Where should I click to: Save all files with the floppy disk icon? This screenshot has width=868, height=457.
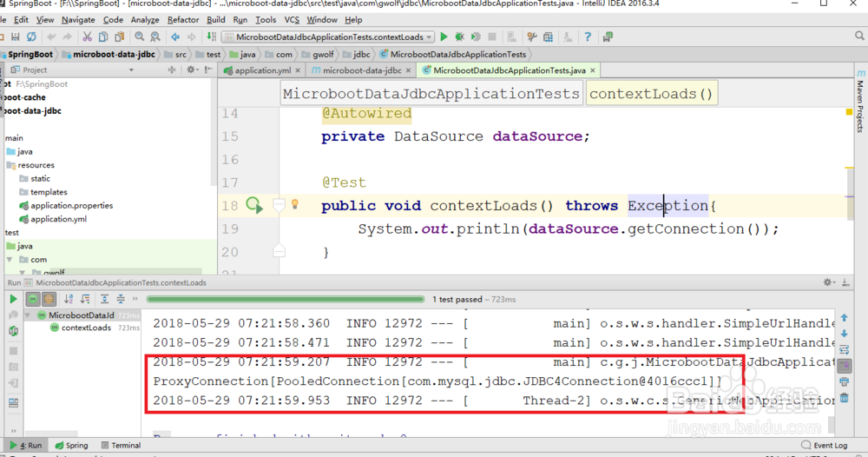pos(16,37)
